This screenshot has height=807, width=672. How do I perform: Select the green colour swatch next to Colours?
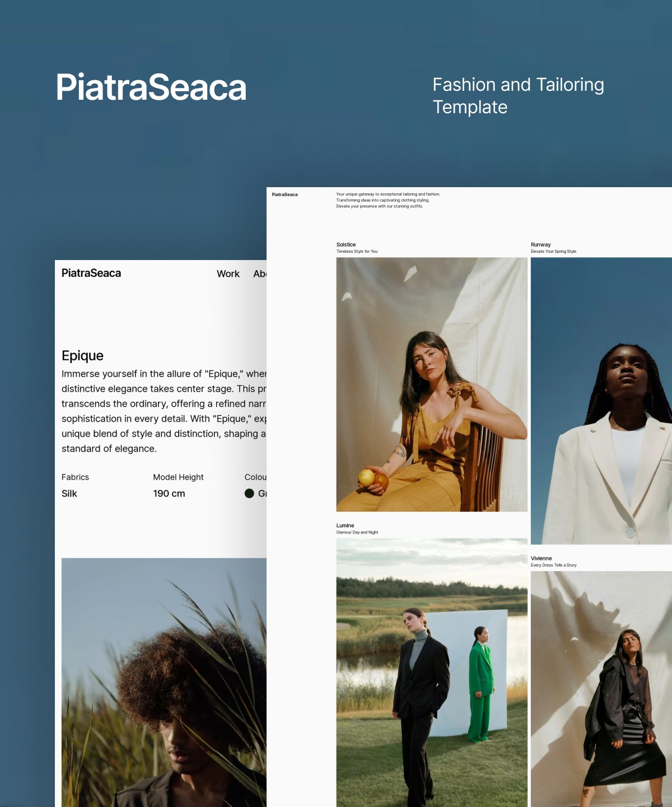250,493
